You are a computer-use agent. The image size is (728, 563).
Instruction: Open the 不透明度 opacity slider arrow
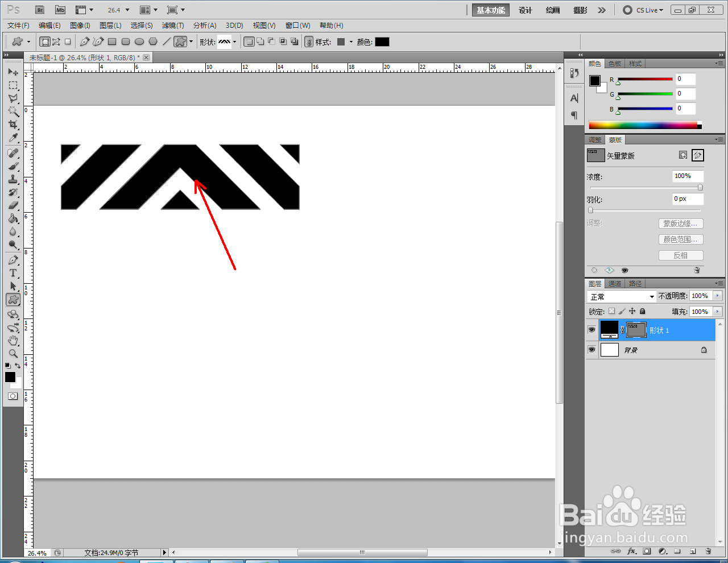(x=717, y=296)
